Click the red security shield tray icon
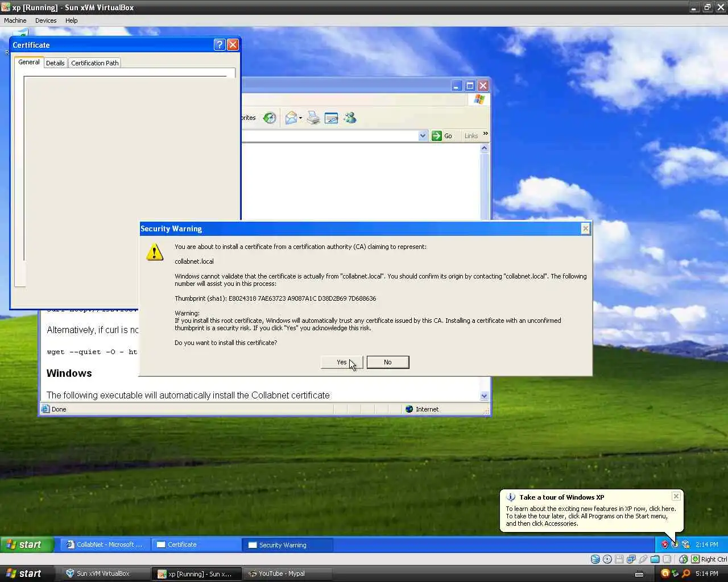This screenshot has height=582, width=728. coord(664,544)
